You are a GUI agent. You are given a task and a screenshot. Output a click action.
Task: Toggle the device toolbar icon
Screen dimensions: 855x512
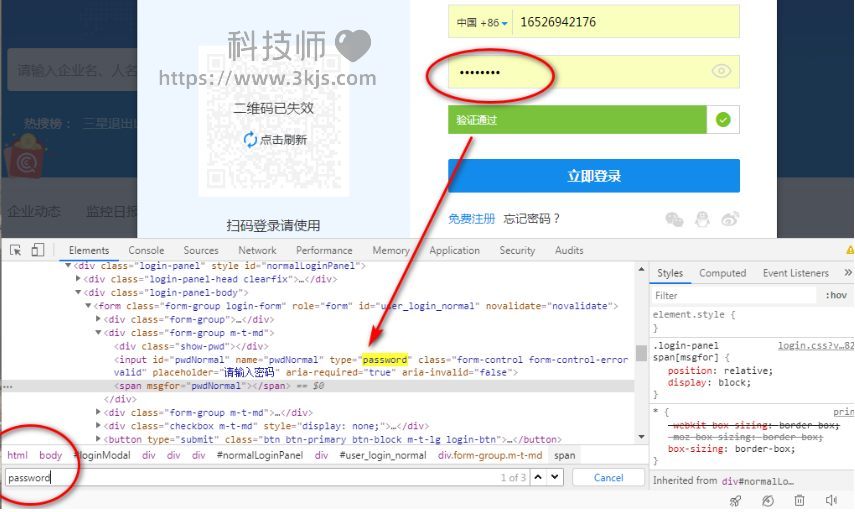[x=38, y=250]
